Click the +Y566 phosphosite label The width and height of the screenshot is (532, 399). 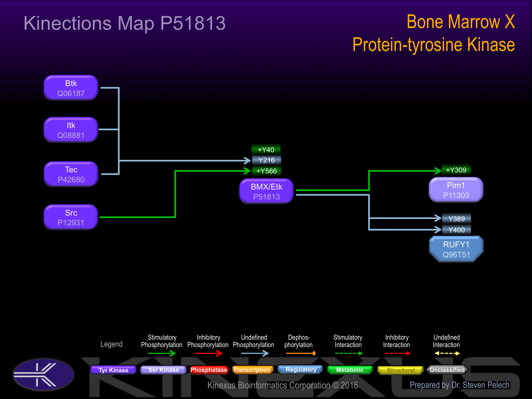[x=267, y=171]
